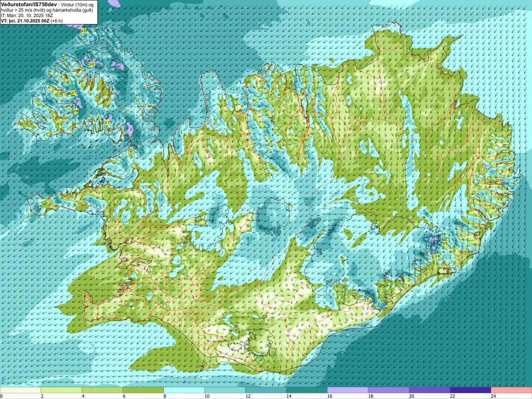Click the '25' gust label directly above '26'

coord(445,243)
